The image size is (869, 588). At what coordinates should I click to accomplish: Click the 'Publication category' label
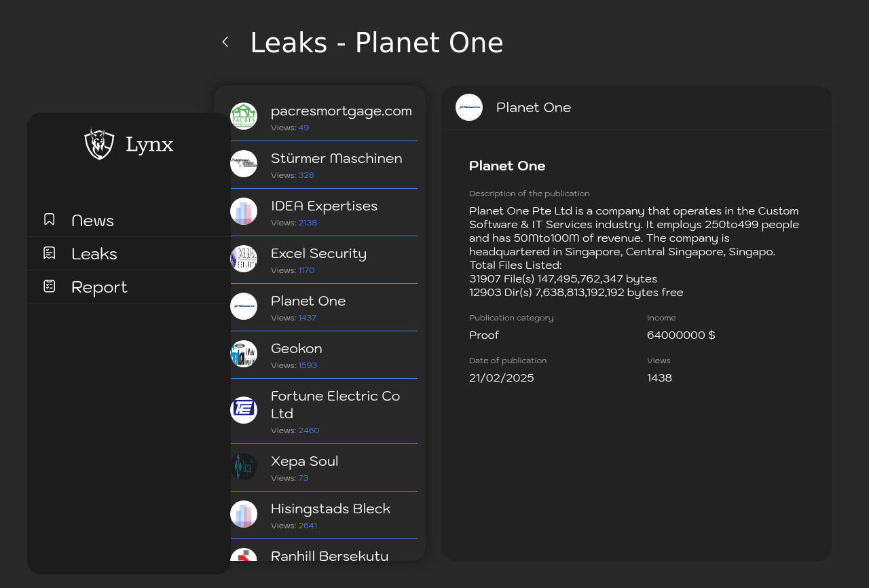coord(511,318)
